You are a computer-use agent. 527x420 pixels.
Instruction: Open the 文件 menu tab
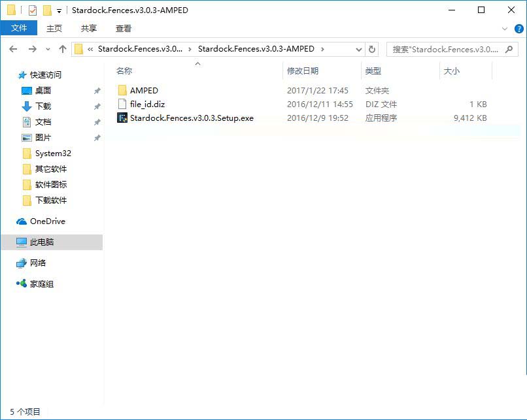point(19,28)
